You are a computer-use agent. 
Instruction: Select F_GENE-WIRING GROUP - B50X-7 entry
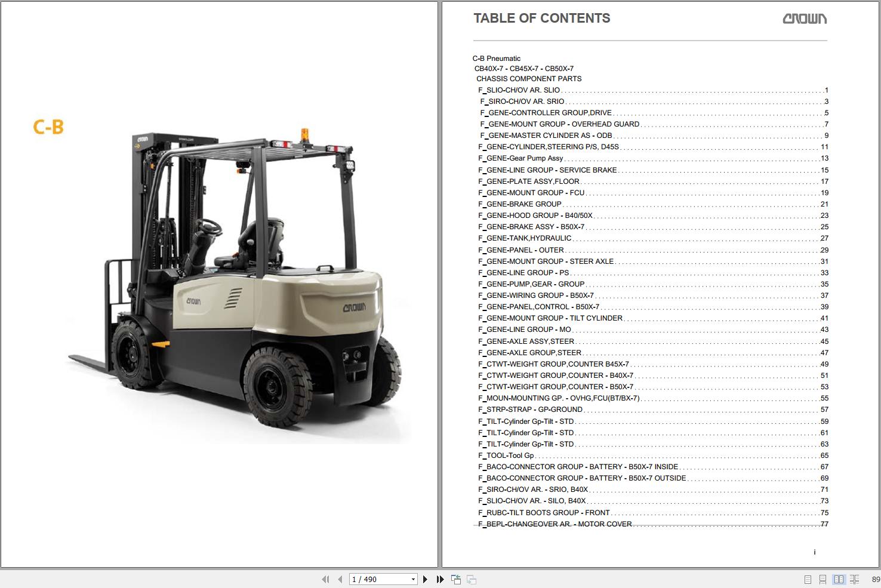(653, 295)
